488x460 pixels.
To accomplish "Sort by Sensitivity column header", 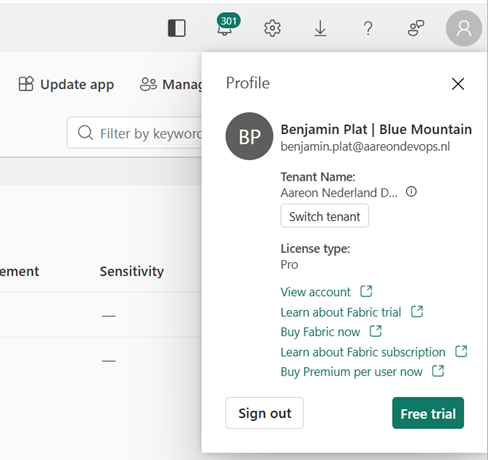I will coord(132,271).
